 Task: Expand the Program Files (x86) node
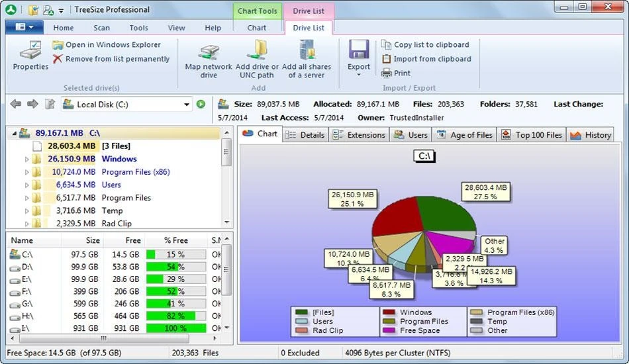tap(27, 172)
